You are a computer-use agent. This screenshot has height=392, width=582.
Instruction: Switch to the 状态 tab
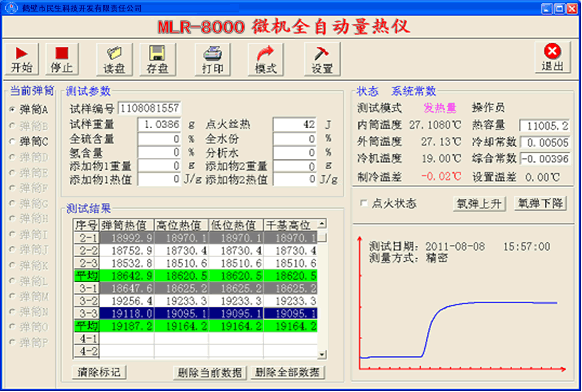[367, 91]
